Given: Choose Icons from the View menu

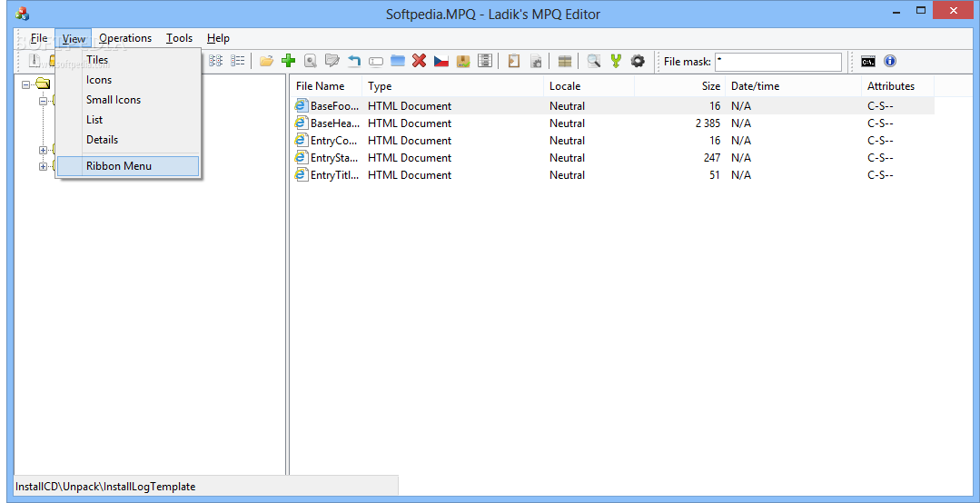Looking at the screenshot, I should 128,80.
